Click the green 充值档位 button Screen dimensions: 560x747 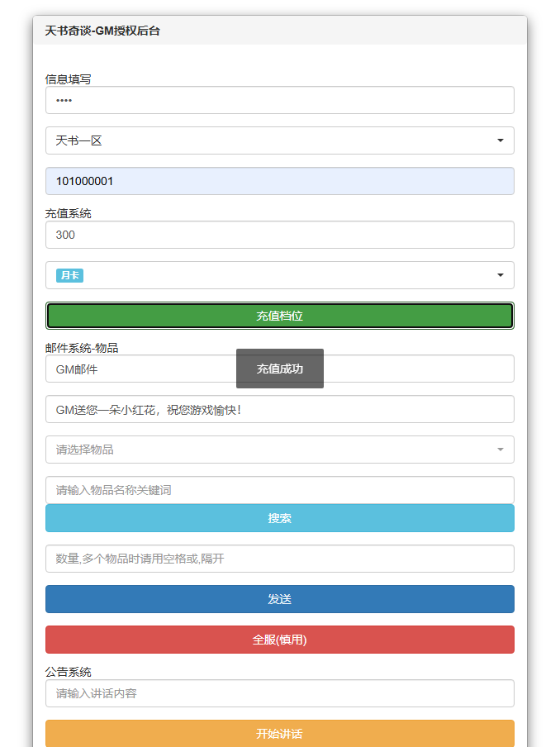click(279, 316)
